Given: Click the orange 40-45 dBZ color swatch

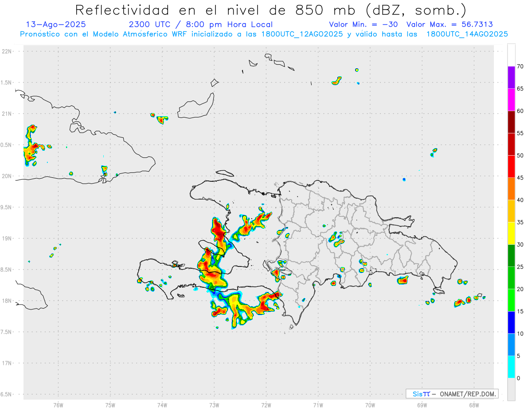Looking at the screenshot, I should (x=511, y=188).
